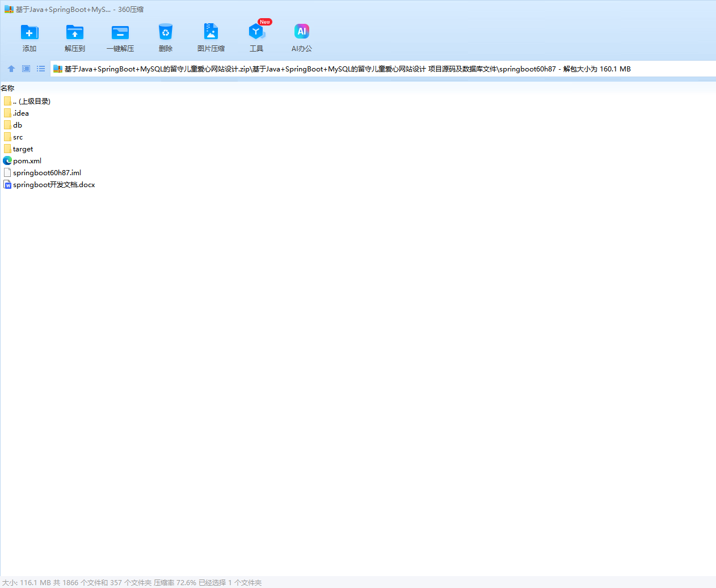Open the 图片压缩 image compression tool
Screen dimensions: 716x588
coord(211,32)
